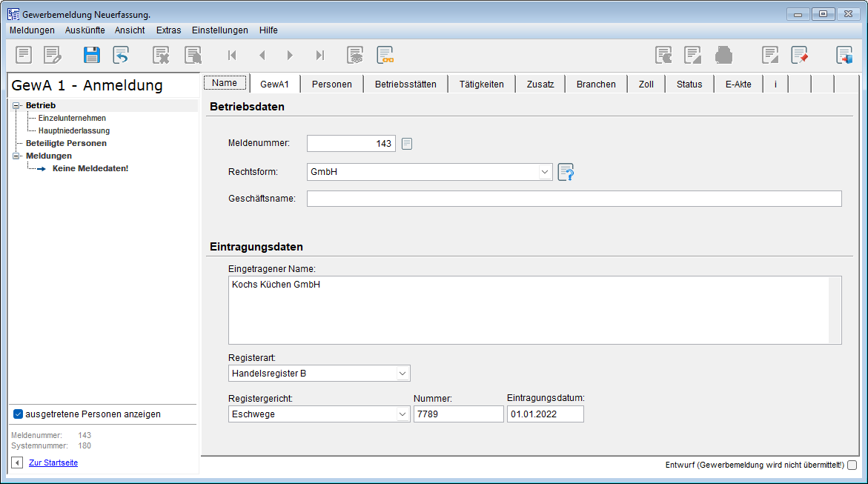Toggle 'ausgetretene Personen anzeigen' checkbox
The height and width of the screenshot is (484, 868).
(19, 414)
